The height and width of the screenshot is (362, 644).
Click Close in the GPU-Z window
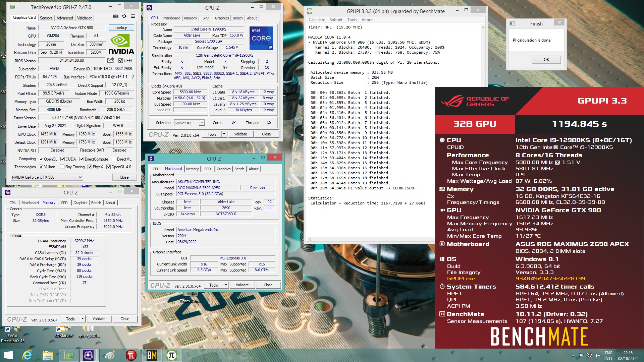pyautogui.click(x=124, y=177)
